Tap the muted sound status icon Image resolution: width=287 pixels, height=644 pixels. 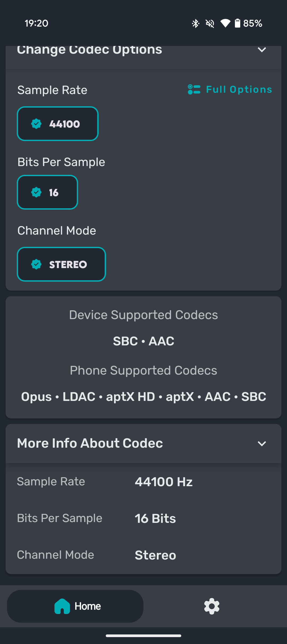point(210,23)
